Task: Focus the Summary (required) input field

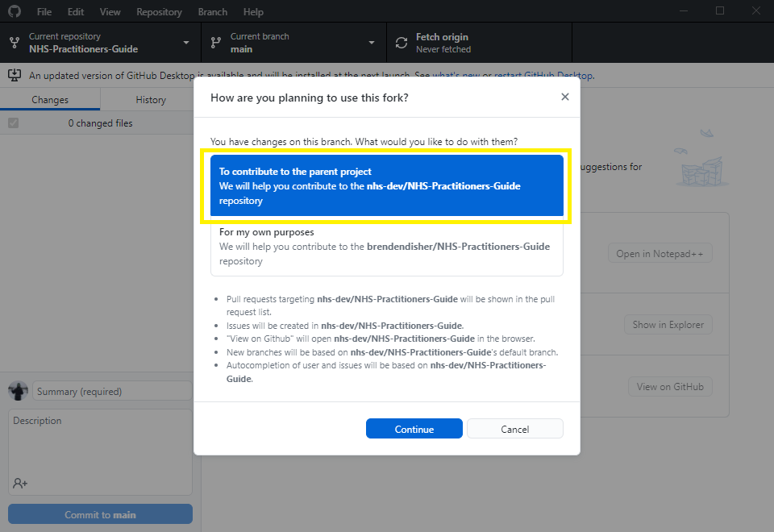Action: coord(112,391)
